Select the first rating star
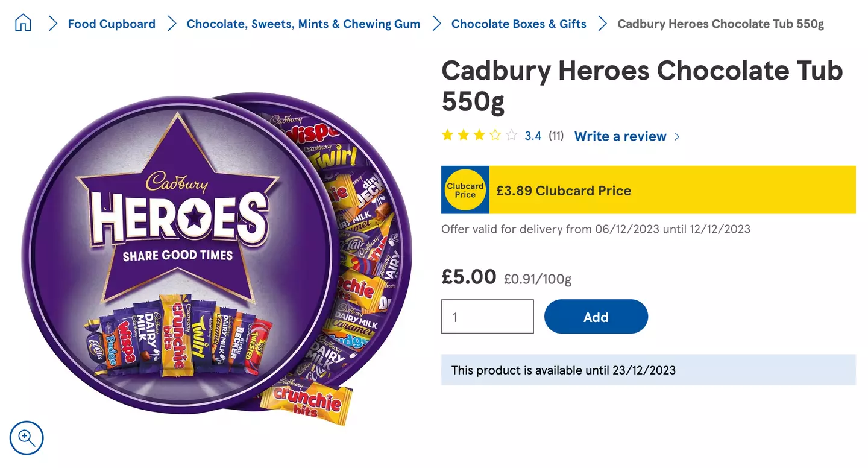868x468 pixels. click(447, 135)
